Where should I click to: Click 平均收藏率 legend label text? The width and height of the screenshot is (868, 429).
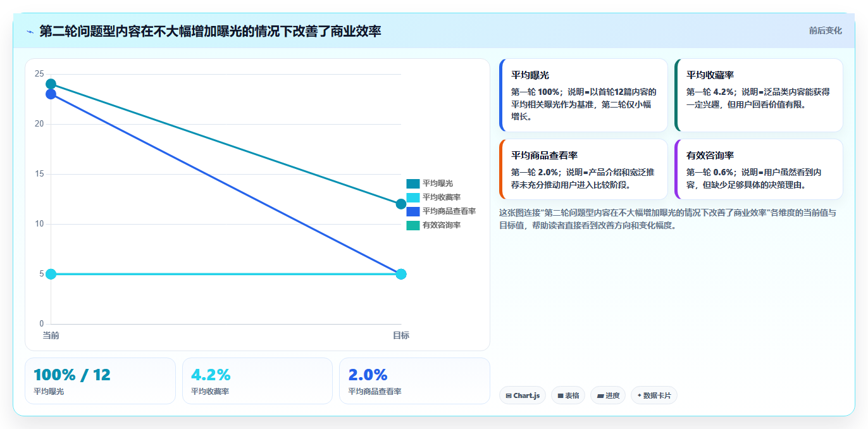[x=442, y=197]
